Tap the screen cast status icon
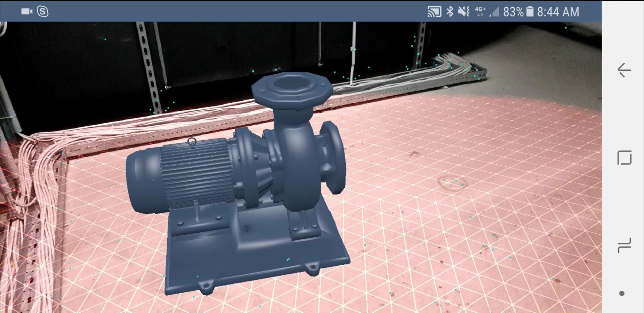This screenshot has height=313, width=644. point(434,12)
